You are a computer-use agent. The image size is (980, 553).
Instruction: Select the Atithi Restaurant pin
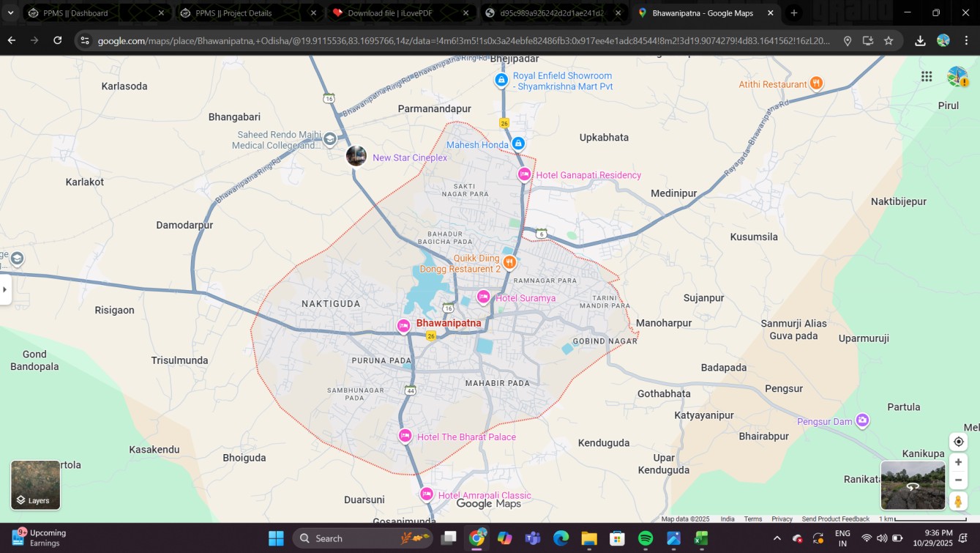click(x=816, y=84)
